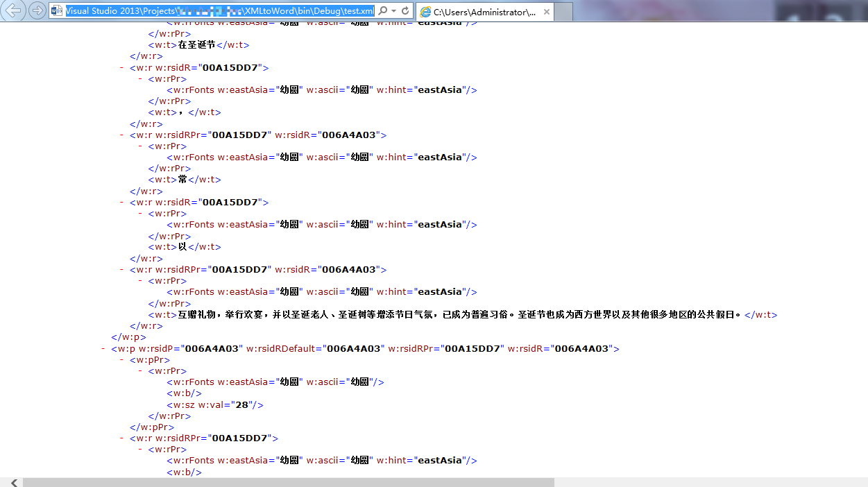Click the <w:b/> tag below w:rFonts in w:pPr
This screenshot has height=487, width=868.
pyautogui.click(x=184, y=393)
